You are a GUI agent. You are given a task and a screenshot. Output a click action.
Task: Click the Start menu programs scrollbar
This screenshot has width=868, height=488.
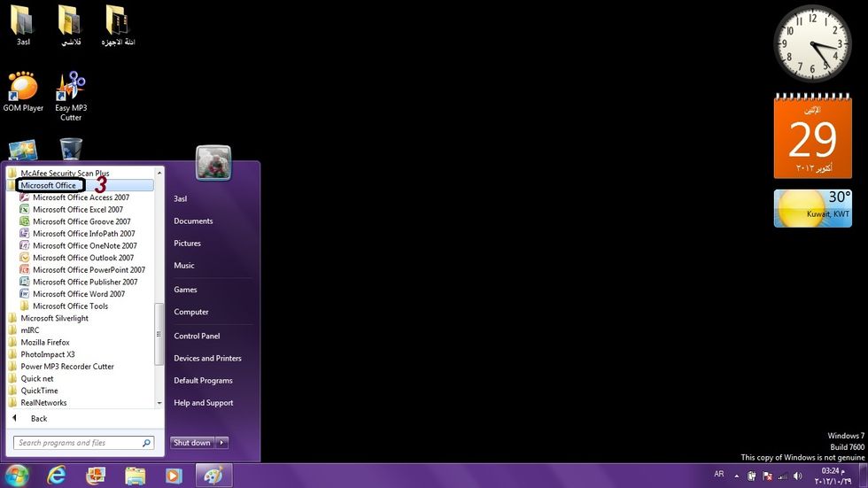pyautogui.click(x=159, y=337)
